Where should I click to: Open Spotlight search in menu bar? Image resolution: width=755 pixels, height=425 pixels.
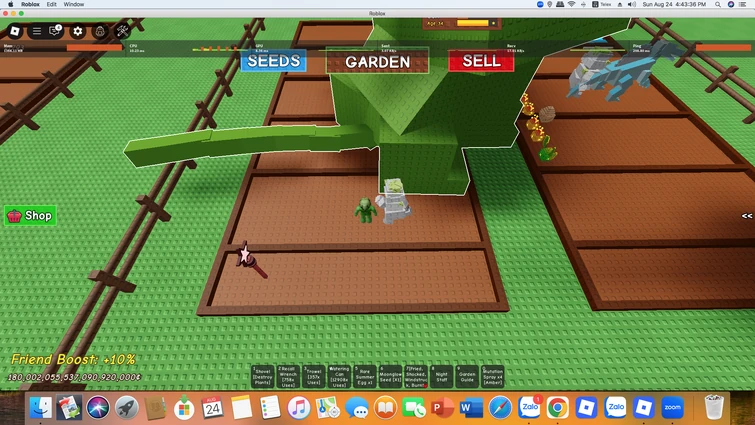[x=718, y=4]
